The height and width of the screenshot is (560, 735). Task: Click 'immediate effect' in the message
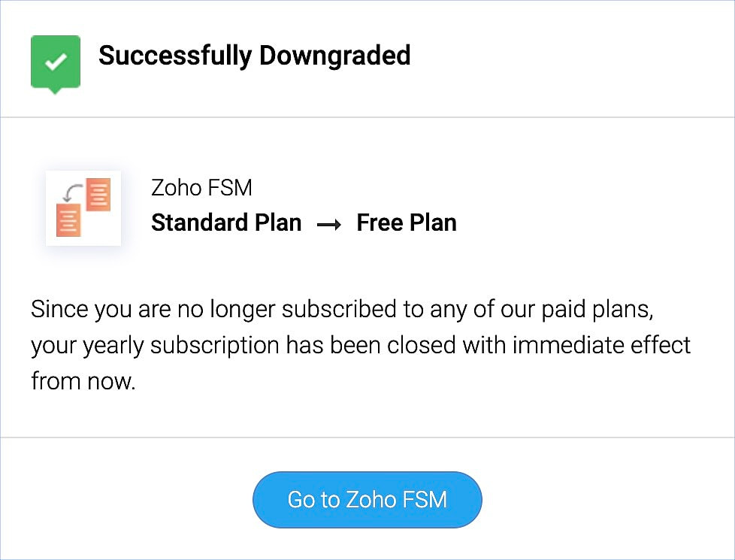pos(601,346)
